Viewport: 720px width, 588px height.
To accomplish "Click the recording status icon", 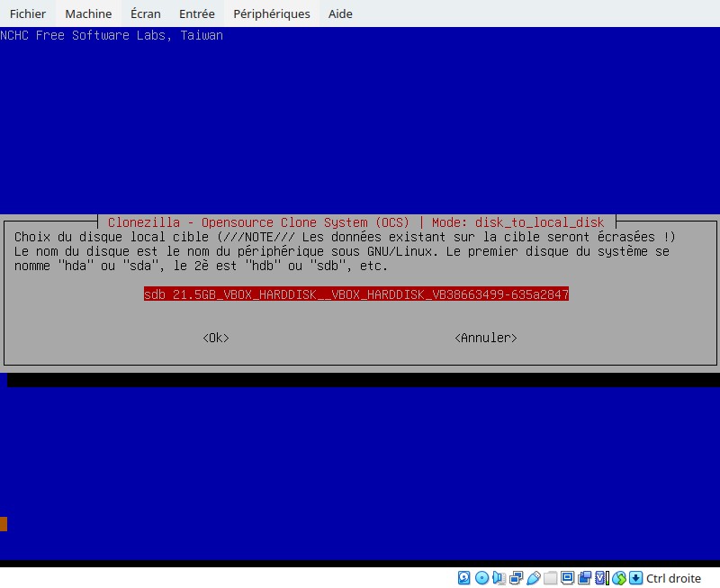I will (x=584, y=578).
